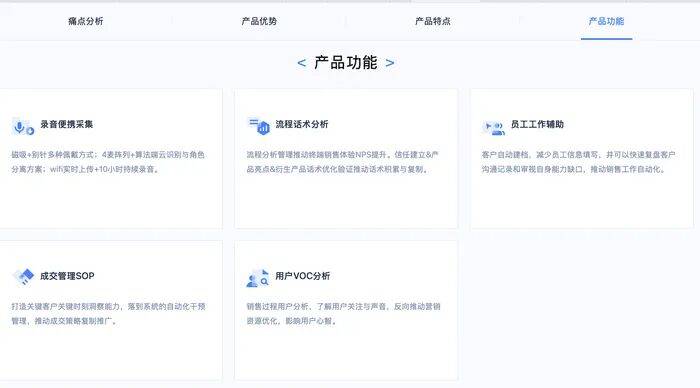700x388 pixels.
Task: Click the 成交管理SOP card title
Action: coord(67,276)
